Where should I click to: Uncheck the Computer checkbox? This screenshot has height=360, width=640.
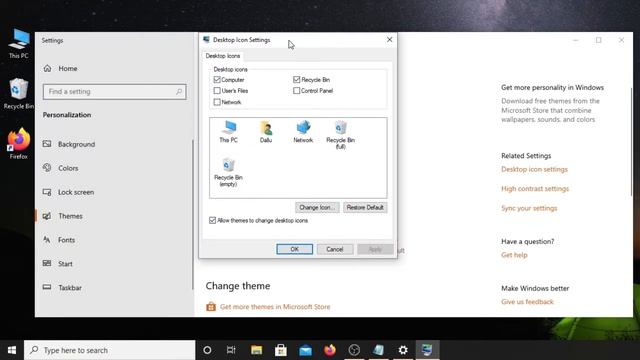pyautogui.click(x=217, y=80)
